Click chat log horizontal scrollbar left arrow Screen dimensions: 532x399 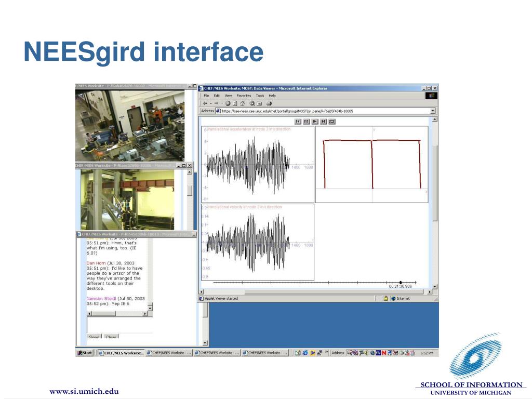(89, 314)
